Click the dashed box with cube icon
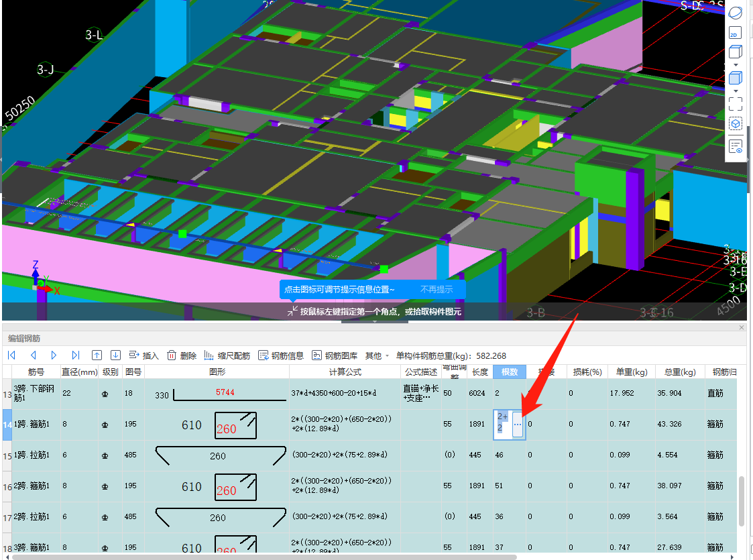Screen dimensions: 753x560 [736, 124]
